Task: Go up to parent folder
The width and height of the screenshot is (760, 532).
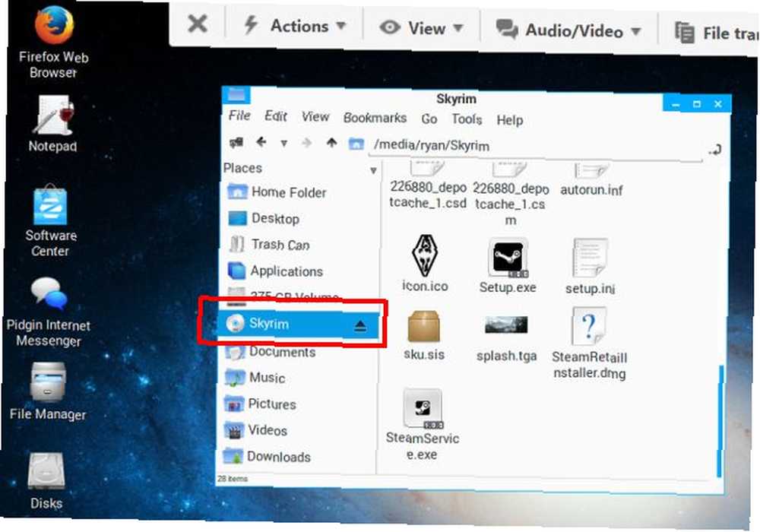Action: (x=331, y=143)
